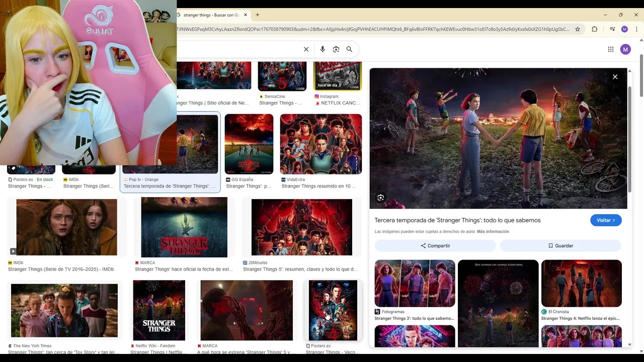Open 'Stranger Things hace oficial la fecha' MARCA link
This screenshot has width=644, height=362.
(184, 269)
